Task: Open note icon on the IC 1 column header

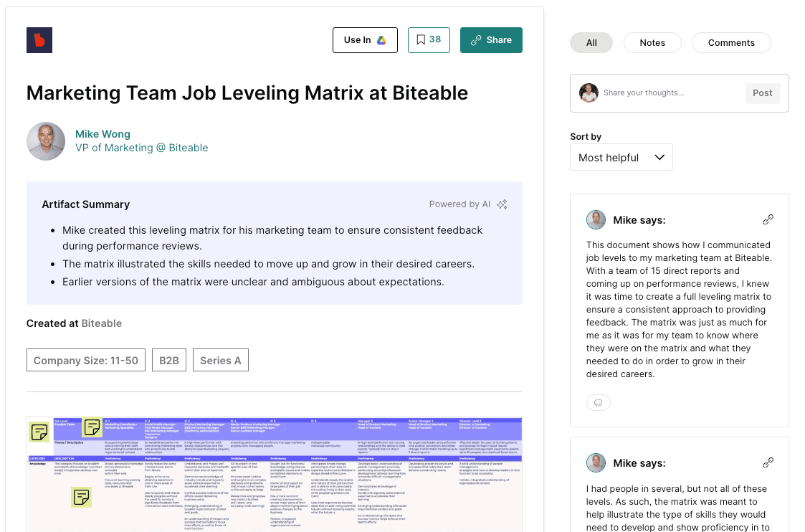Action: click(92, 427)
